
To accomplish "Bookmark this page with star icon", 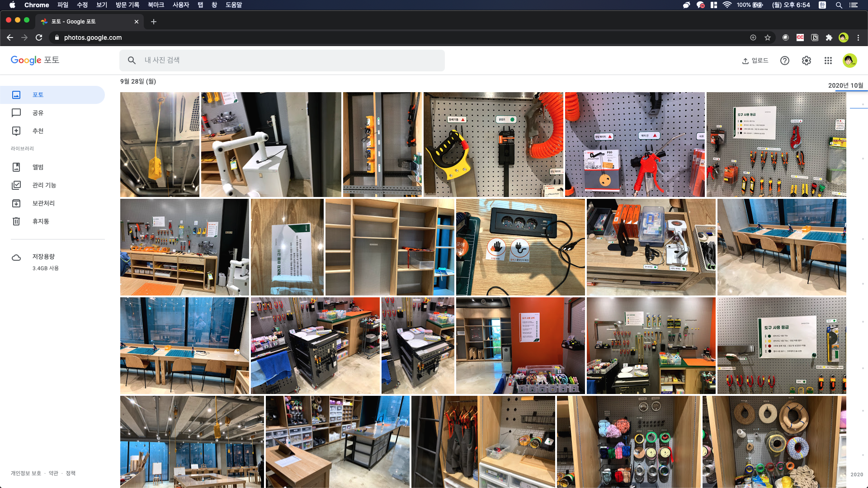I will [767, 38].
